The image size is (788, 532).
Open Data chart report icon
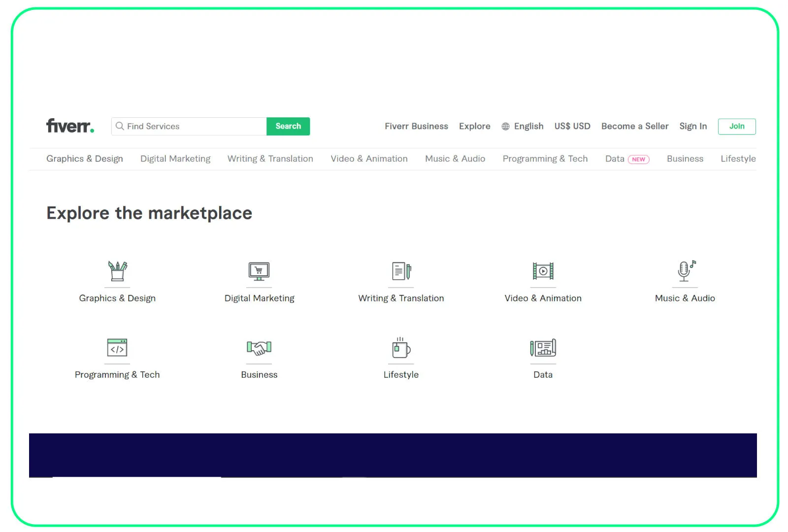click(x=543, y=348)
